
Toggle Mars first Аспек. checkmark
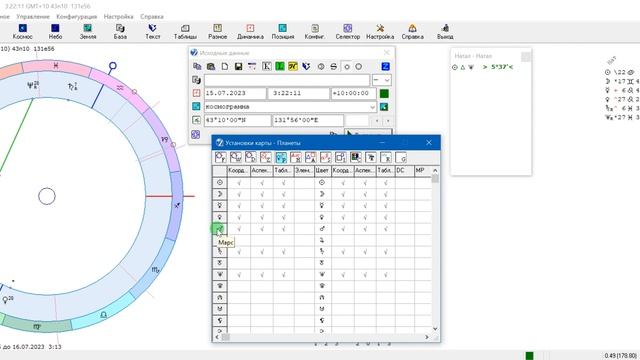pos(262,229)
